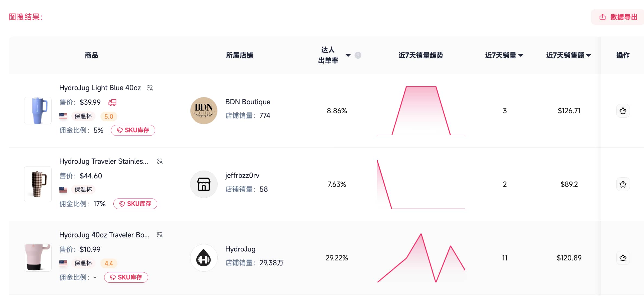The height and width of the screenshot is (296, 644).
Task: Star the HydroJug 40oz Traveler Bo... row
Action: [623, 258]
